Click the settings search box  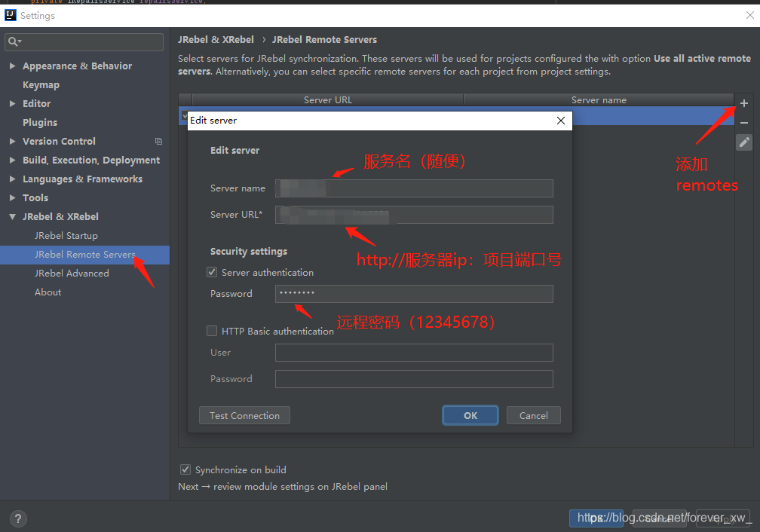point(84,42)
